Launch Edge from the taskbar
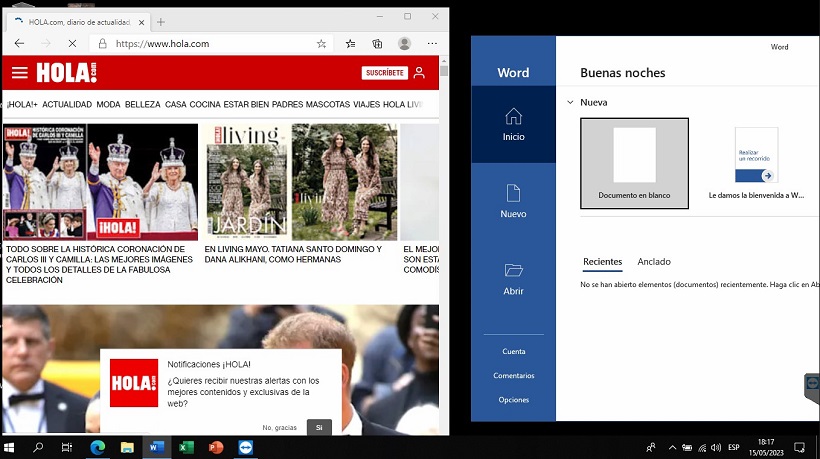820x459 pixels. tap(98, 447)
